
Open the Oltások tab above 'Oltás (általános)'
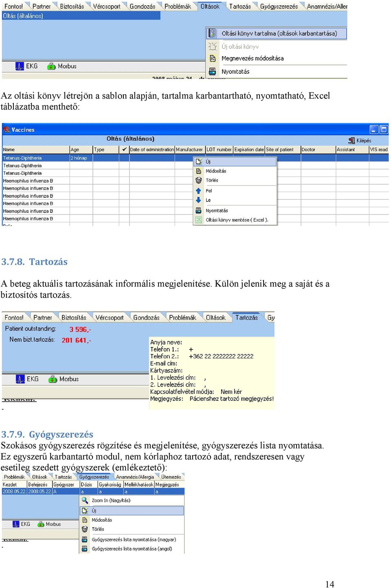click(210, 6)
